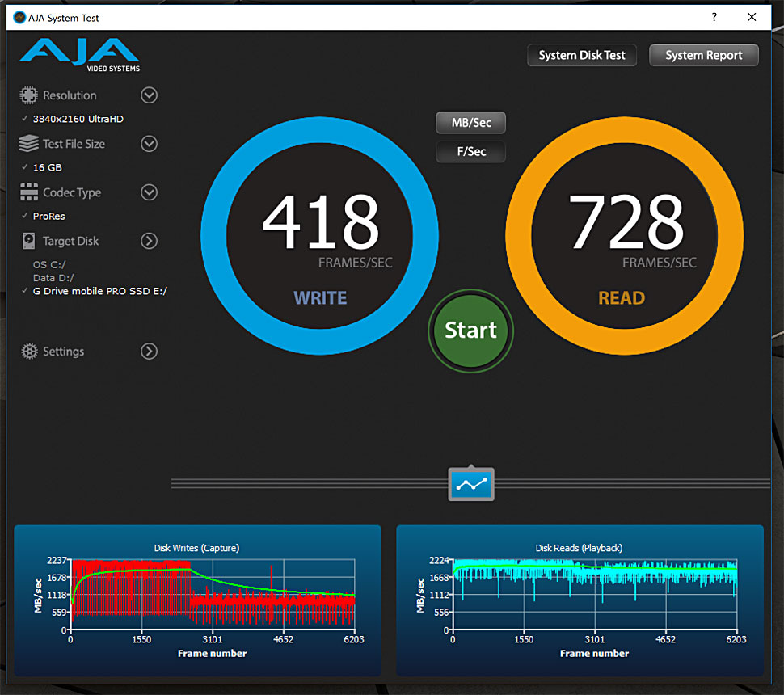Viewport: 784px width, 695px height.
Task: Switch units to MB/Sec
Action: [471, 123]
